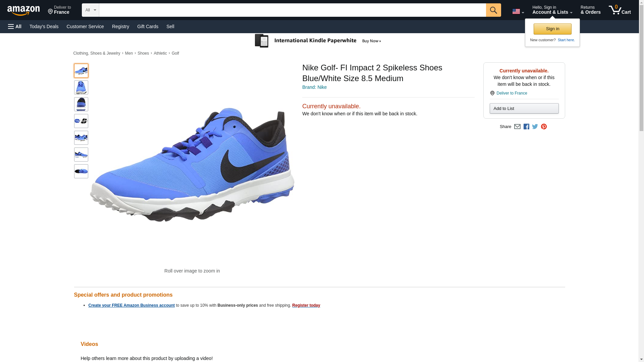The height and width of the screenshot is (362, 644).
Task: Share product on Twitter icon
Action: pyautogui.click(x=535, y=127)
